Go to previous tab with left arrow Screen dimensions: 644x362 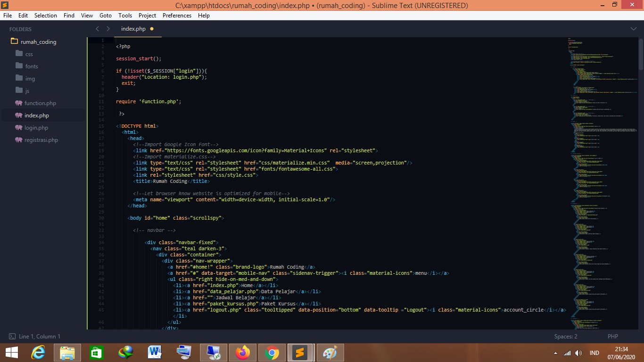click(97, 29)
